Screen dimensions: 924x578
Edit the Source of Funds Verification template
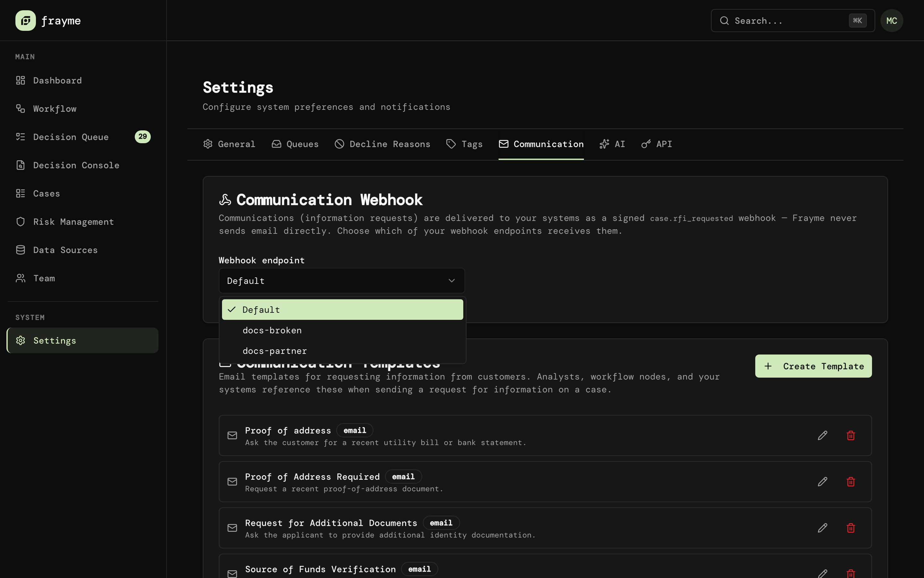(x=822, y=574)
